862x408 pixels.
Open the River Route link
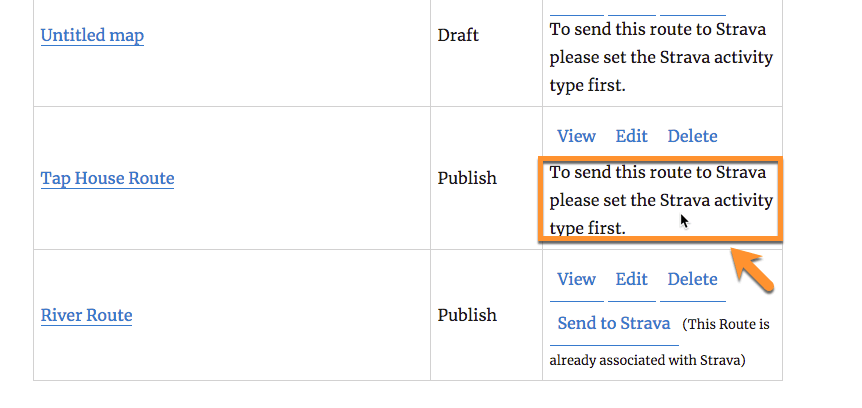[86, 315]
